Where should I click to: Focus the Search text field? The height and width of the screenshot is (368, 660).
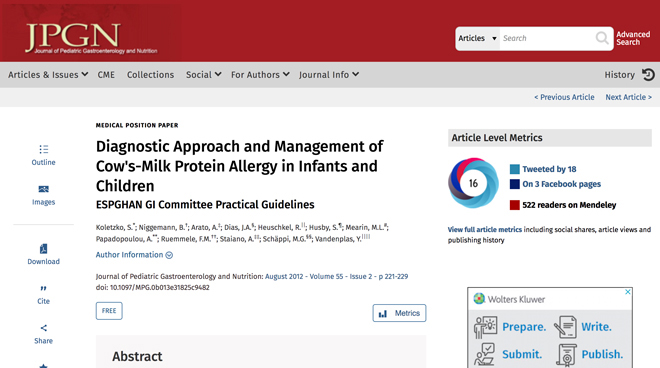546,38
